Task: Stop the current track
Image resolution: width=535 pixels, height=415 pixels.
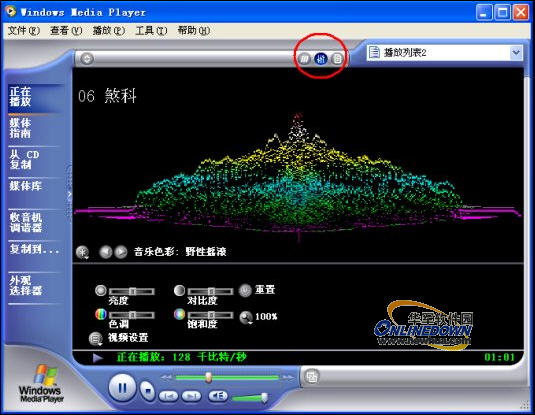Action: (147, 391)
